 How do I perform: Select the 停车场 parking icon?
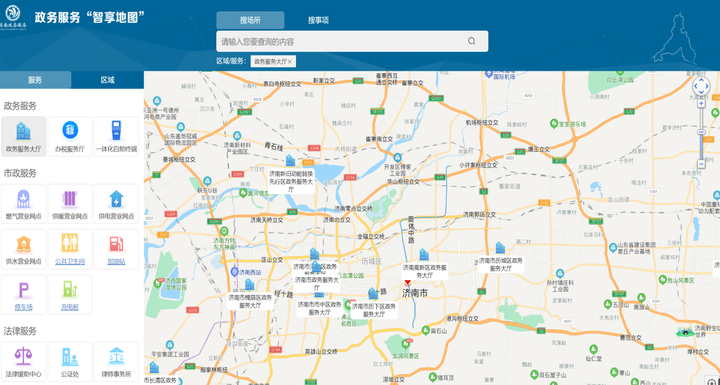pyautogui.click(x=23, y=294)
